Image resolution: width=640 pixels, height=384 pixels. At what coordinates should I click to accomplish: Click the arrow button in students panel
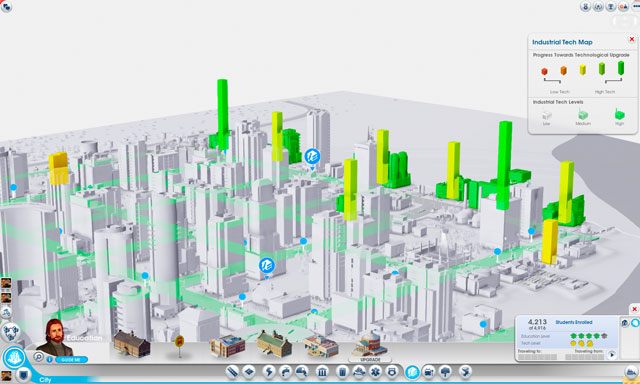click(x=611, y=355)
